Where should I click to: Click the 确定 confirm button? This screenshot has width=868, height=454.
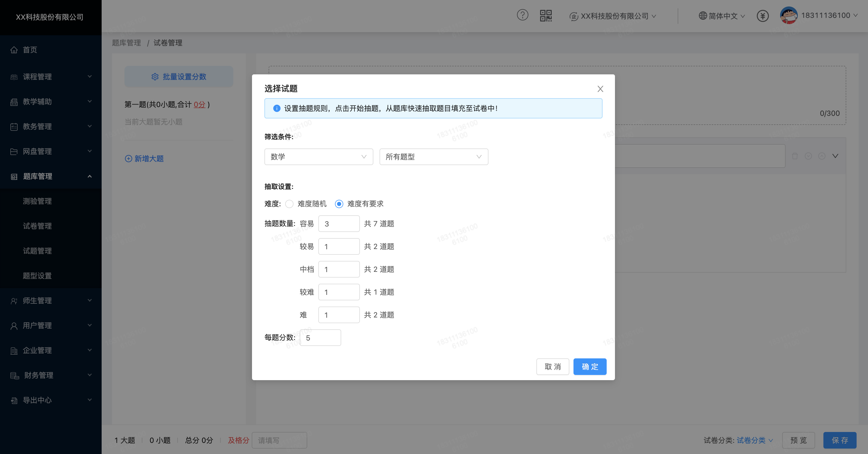(590, 367)
